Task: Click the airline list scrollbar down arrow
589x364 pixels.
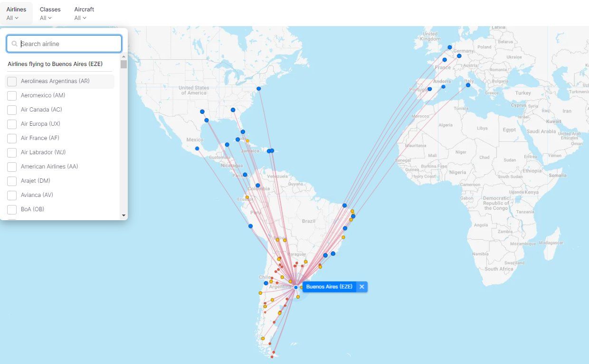Action: point(124,215)
